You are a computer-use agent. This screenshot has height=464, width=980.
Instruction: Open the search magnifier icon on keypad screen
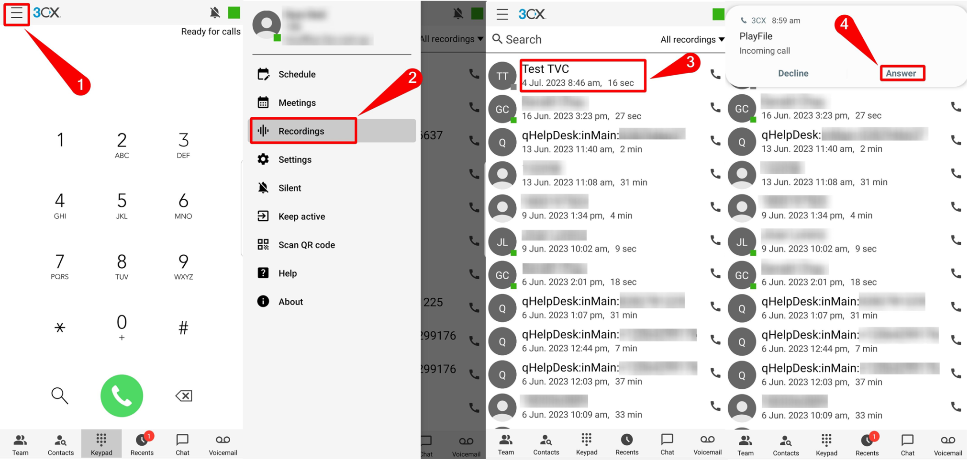click(59, 396)
